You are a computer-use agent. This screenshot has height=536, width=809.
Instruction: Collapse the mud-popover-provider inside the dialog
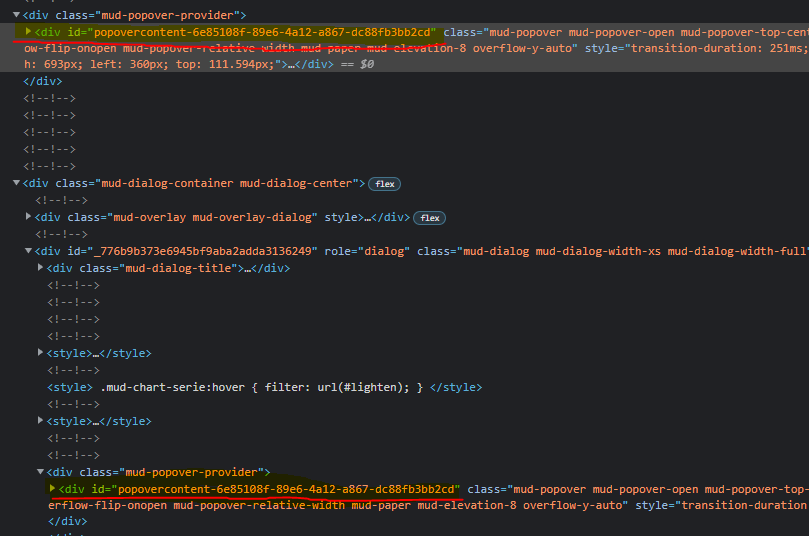[x=40, y=472]
